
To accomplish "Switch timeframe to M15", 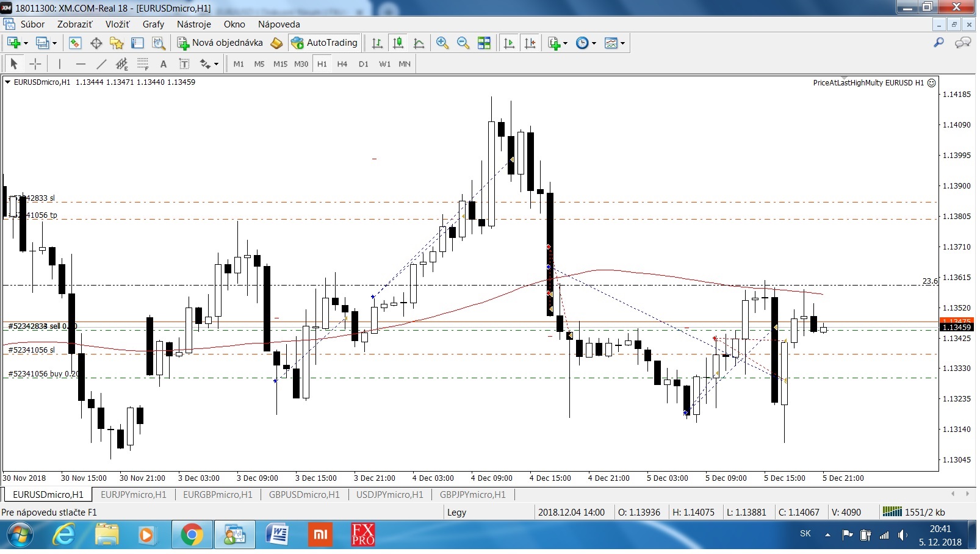I will (280, 63).
